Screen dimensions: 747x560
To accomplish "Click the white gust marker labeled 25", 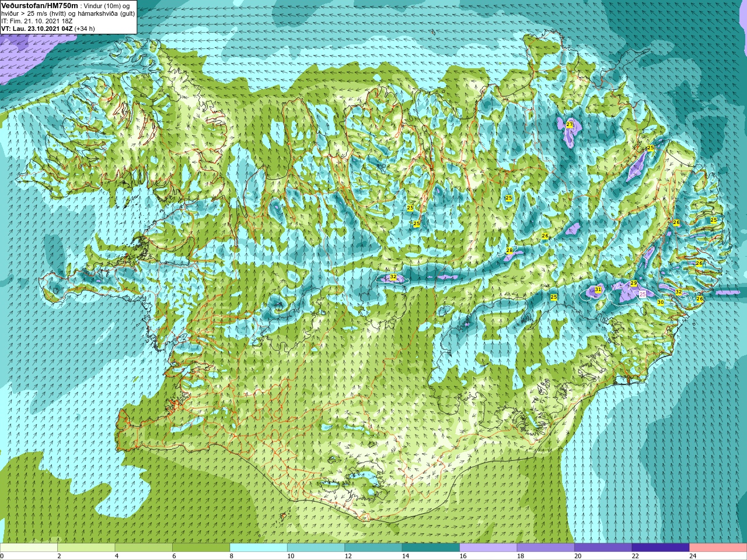I will click(643, 294).
